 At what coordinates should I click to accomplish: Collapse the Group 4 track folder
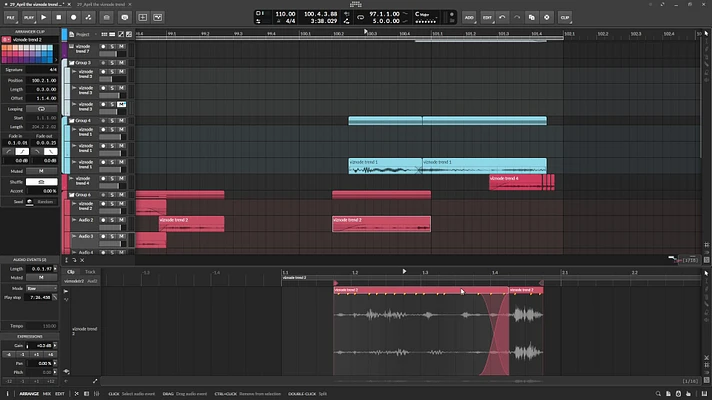click(71, 121)
